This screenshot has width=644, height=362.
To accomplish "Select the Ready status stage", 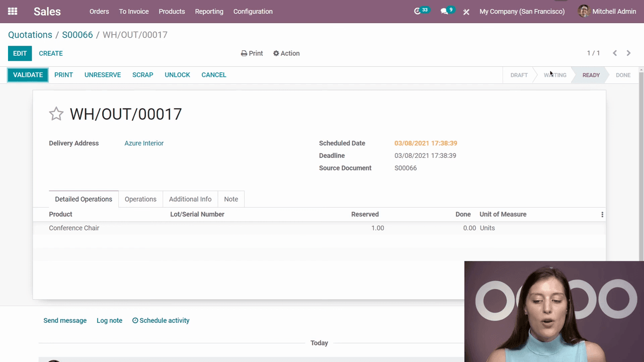I will 591,75.
